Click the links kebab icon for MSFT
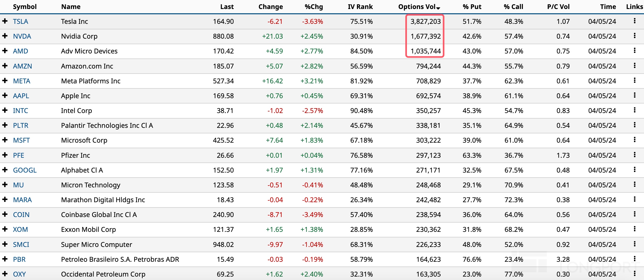This screenshot has width=644, height=280. tap(634, 140)
